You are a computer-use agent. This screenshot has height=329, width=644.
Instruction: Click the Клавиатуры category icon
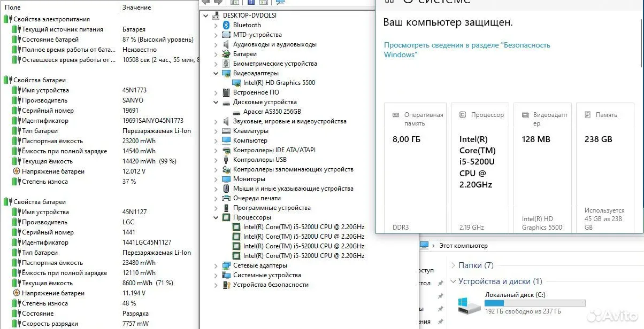[226, 131]
